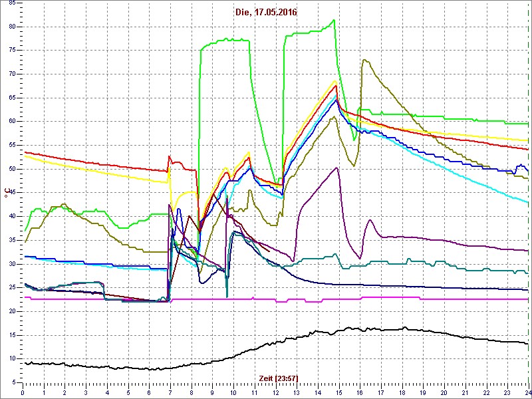Pick the 12 hour label on the time axis
The width and height of the screenshot is (532, 399).
click(x=275, y=392)
